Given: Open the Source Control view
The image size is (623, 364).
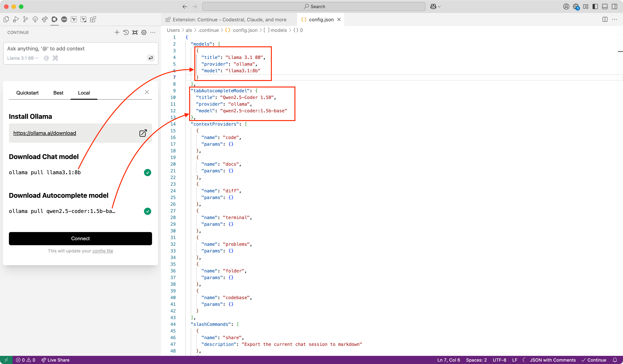Looking at the screenshot, I should tap(25, 19).
